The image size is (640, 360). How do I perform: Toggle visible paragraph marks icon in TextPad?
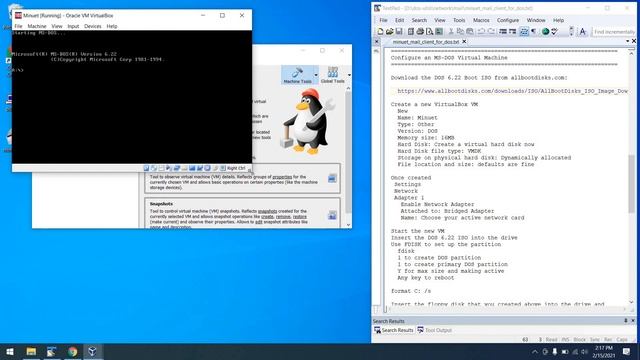533,31
